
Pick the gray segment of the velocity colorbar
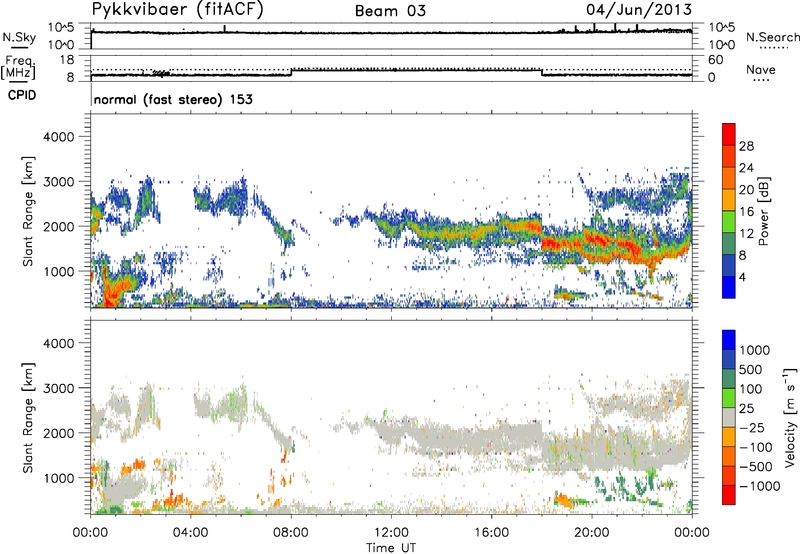pyautogui.click(x=729, y=417)
